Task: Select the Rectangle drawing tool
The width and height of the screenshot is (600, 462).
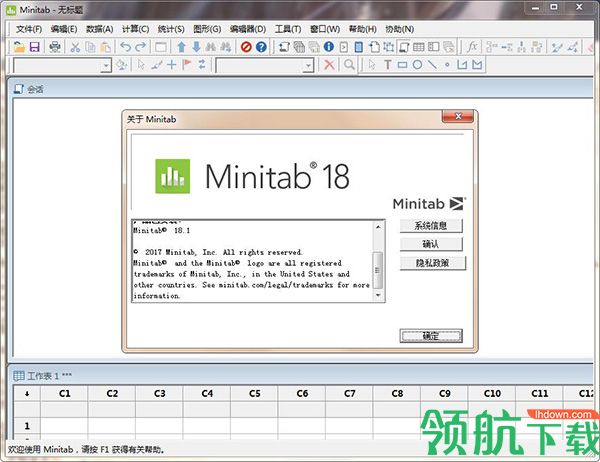Action: click(x=402, y=65)
